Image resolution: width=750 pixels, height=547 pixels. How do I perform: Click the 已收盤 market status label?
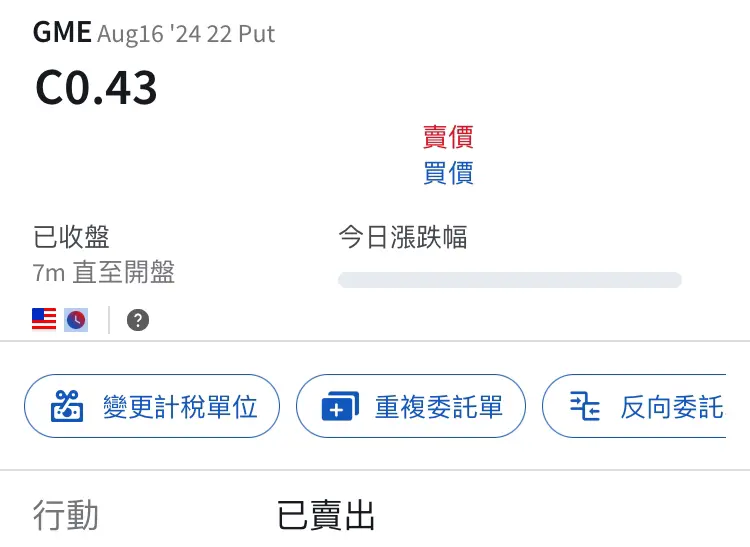71,237
